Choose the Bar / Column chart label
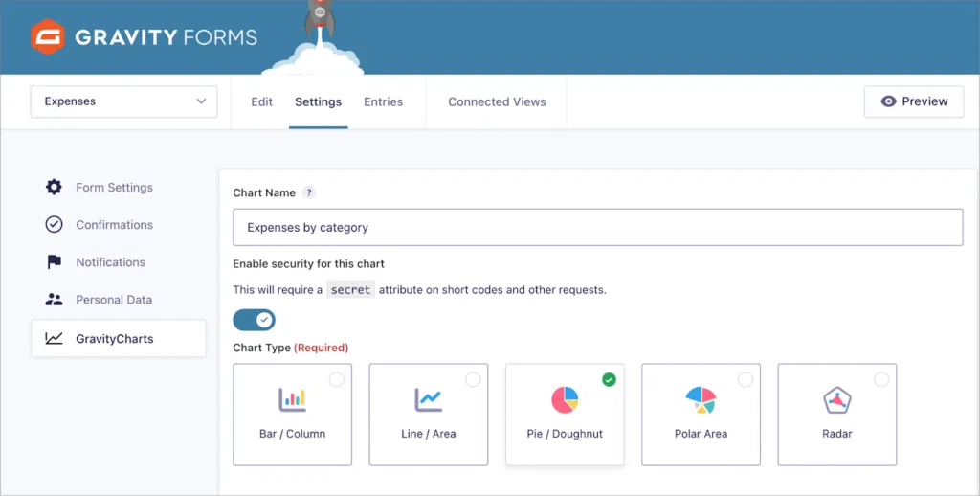This screenshot has height=496, width=980. coord(292,434)
